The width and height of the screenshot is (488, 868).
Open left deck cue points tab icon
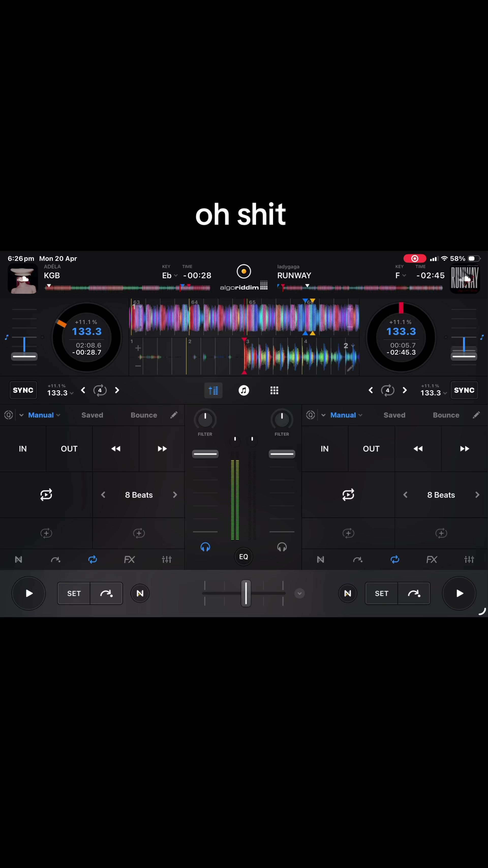click(55, 559)
